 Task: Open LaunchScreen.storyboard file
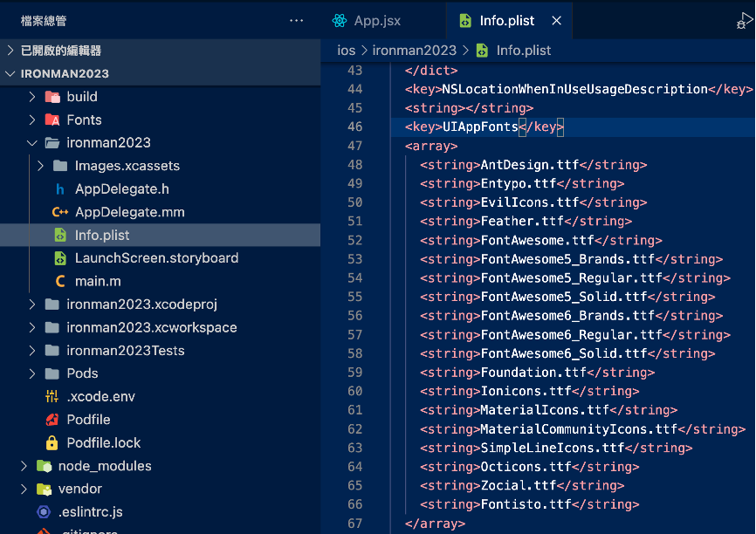(x=160, y=258)
